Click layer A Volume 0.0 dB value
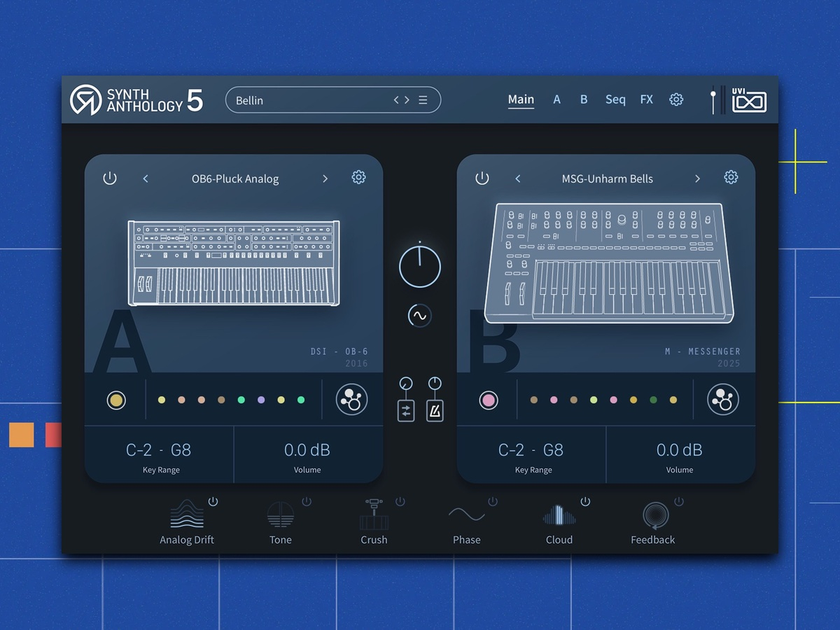The width and height of the screenshot is (840, 630). pyautogui.click(x=307, y=450)
